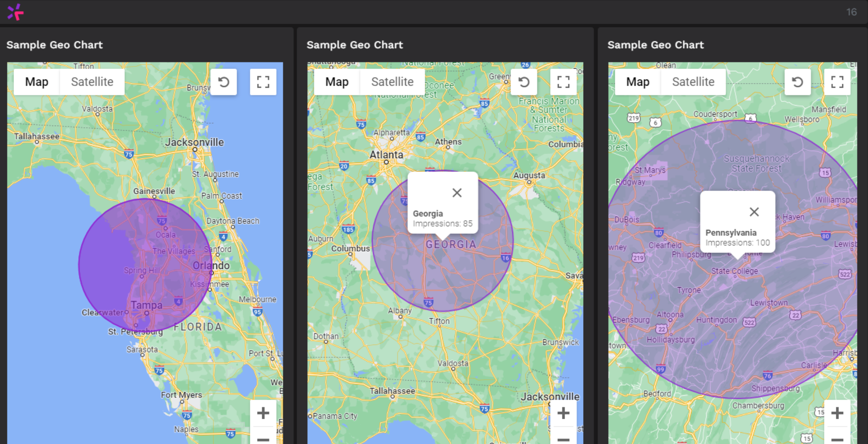Click the St Marys label
Image resolution: width=868 pixels, height=444 pixels.
click(x=650, y=170)
